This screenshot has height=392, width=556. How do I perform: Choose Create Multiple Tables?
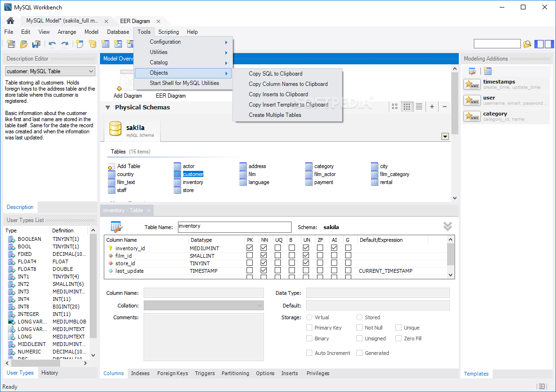click(x=275, y=115)
